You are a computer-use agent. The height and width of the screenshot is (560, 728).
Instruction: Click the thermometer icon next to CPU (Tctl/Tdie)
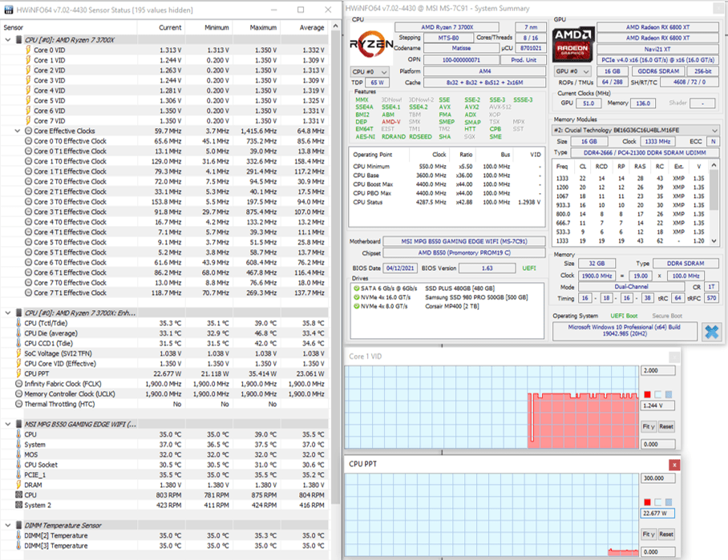click(x=18, y=323)
